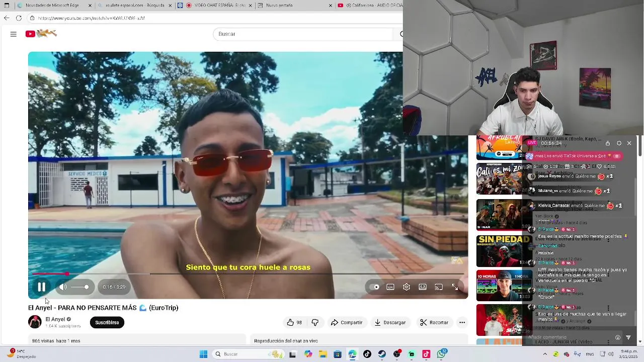Dislike the video with thumbs down
644x362 pixels.
tap(315, 322)
